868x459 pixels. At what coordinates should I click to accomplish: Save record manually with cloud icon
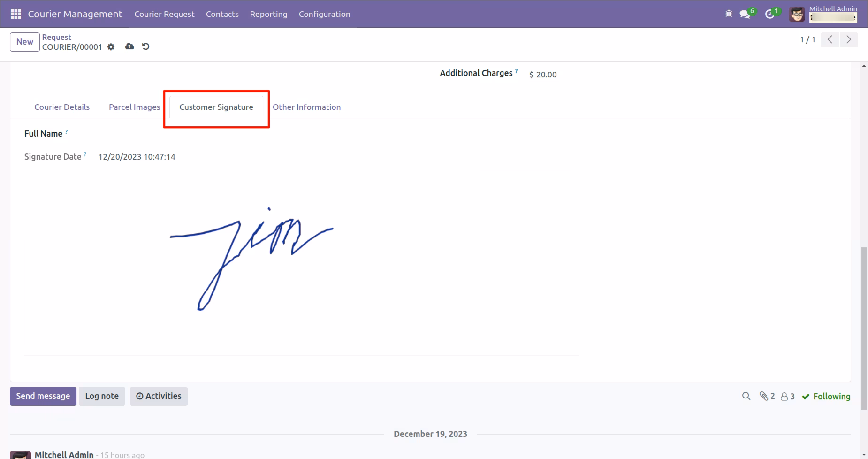coord(129,46)
